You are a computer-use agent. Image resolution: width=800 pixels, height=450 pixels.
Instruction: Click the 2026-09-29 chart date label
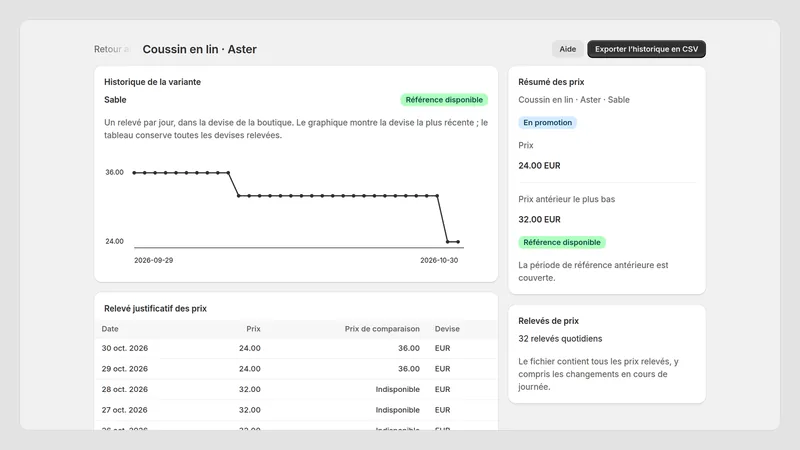[x=154, y=260]
